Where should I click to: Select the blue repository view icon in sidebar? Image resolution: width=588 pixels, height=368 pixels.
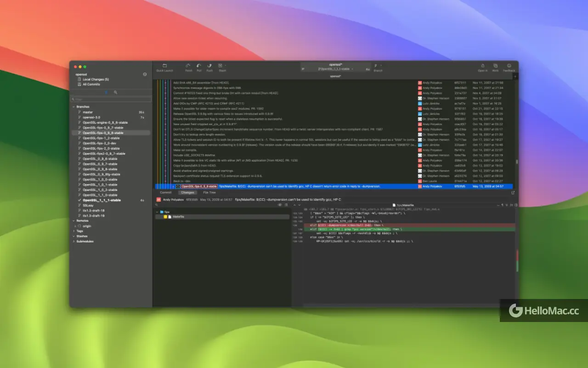click(x=107, y=92)
